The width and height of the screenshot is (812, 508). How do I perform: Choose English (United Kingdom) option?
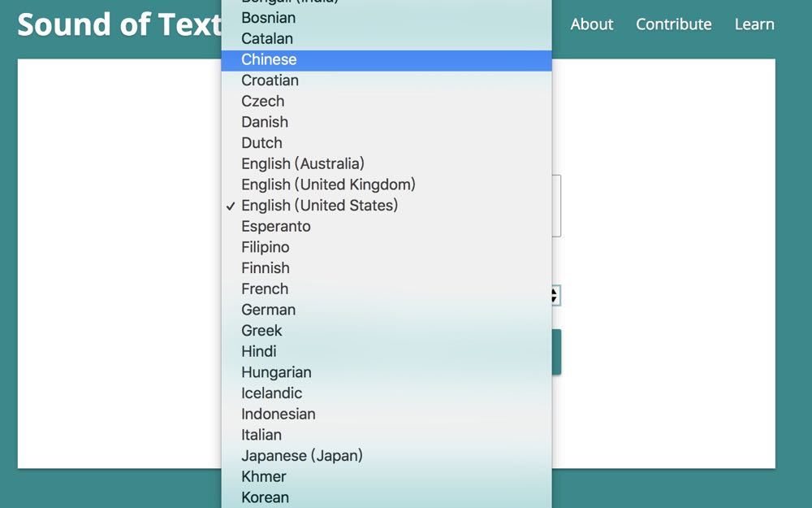[x=387, y=185]
